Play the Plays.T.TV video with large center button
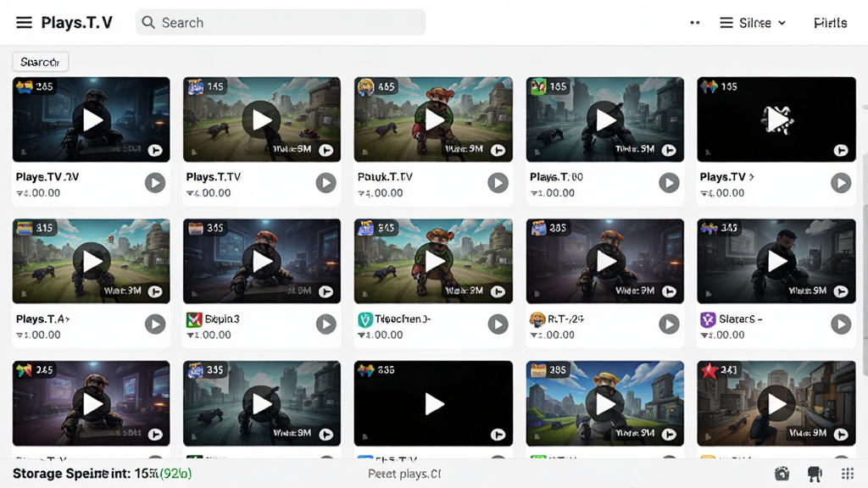868x488 pixels. point(261,119)
